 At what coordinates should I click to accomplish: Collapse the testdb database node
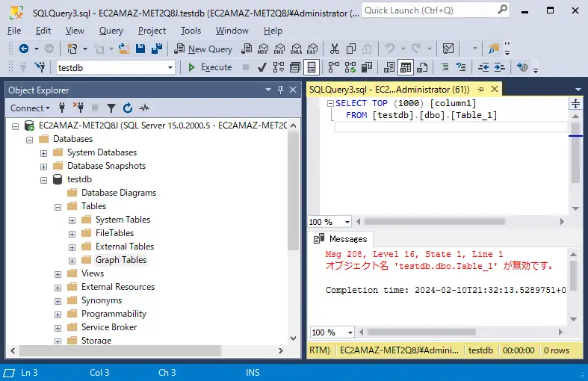point(43,180)
